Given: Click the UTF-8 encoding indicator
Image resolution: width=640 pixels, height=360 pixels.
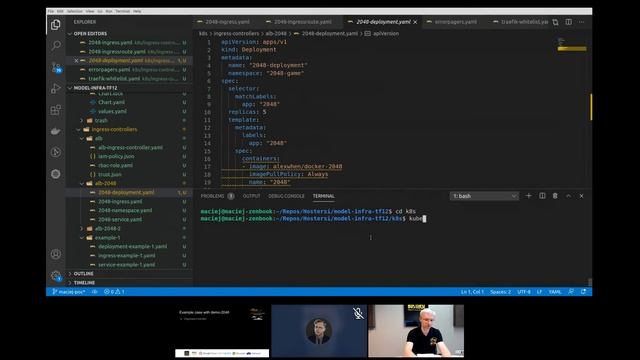Looking at the screenshot, I should pos(524,292).
